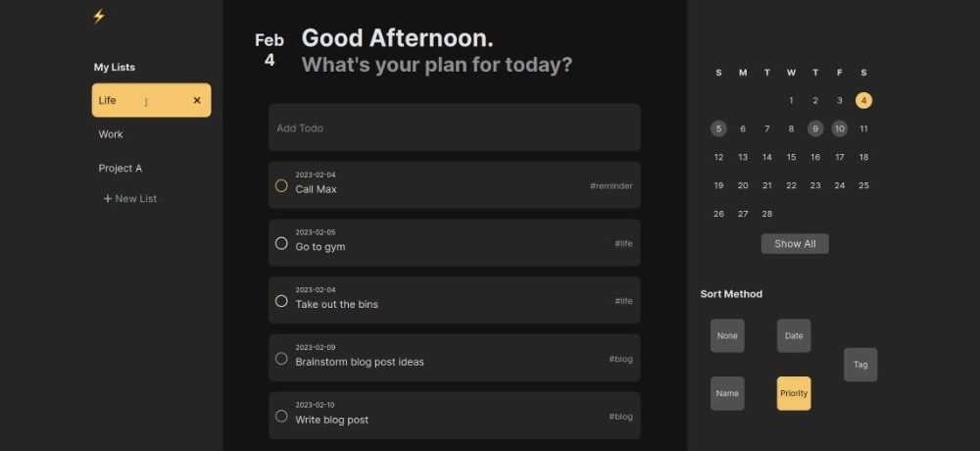Open the Project A list
980x451 pixels.
click(120, 169)
